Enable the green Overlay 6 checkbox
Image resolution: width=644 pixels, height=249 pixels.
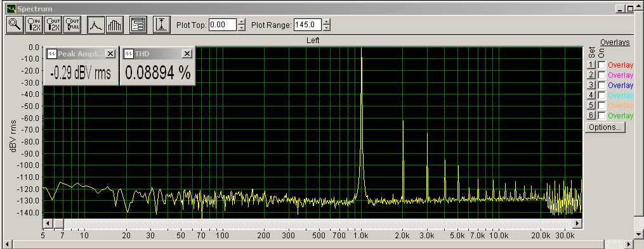tap(601, 116)
